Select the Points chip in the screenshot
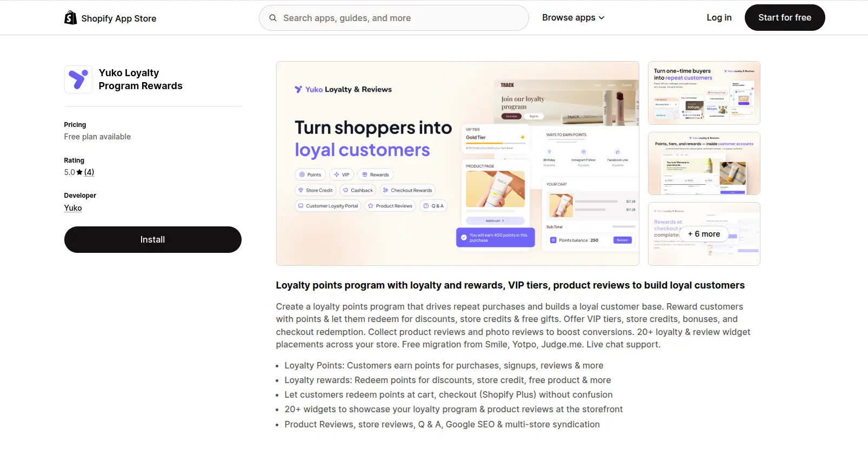This screenshot has height=449, width=868. [310, 174]
